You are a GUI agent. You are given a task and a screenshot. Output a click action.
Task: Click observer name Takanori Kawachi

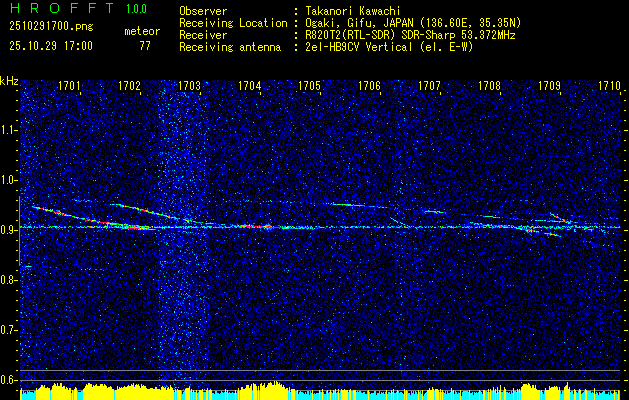pyautogui.click(x=353, y=11)
